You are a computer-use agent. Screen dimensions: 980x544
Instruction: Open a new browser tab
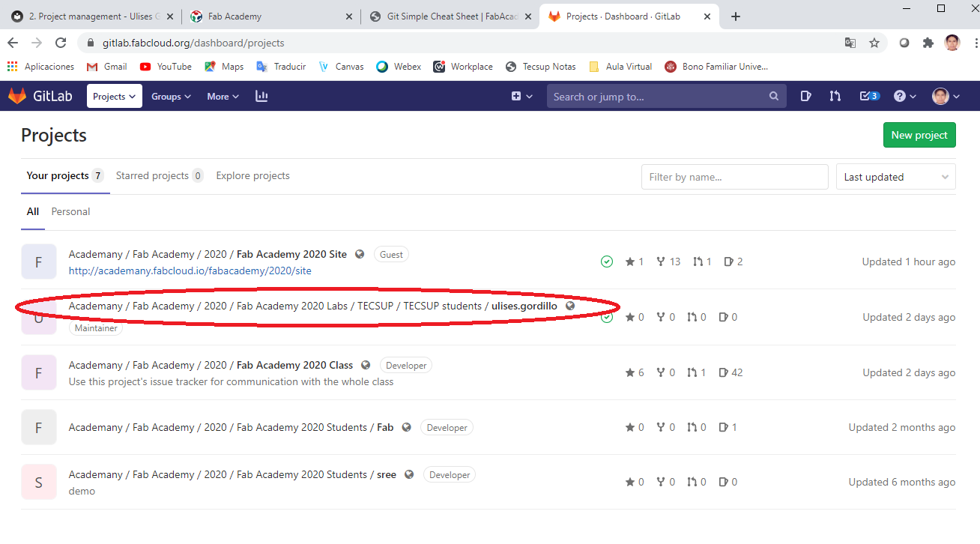click(x=736, y=16)
